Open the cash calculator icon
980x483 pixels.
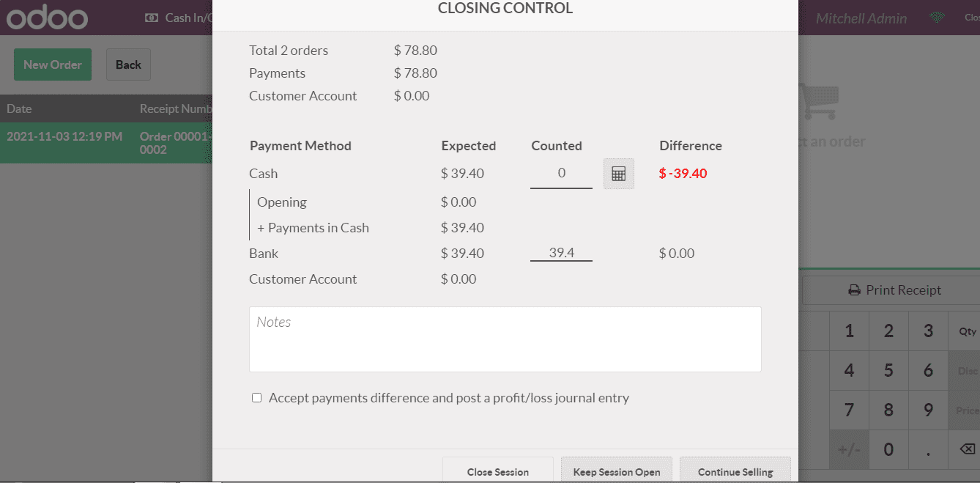click(x=618, y=174)
